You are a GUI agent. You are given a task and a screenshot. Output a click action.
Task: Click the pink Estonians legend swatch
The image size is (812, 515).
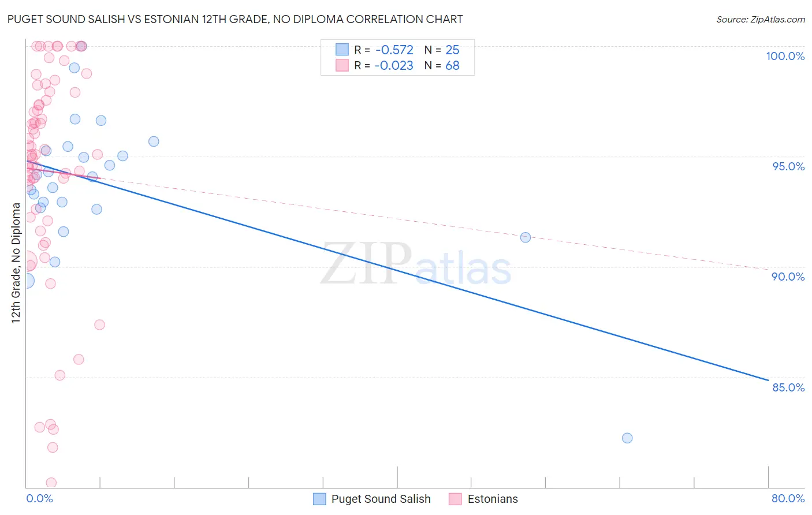(x=456, y=499)
